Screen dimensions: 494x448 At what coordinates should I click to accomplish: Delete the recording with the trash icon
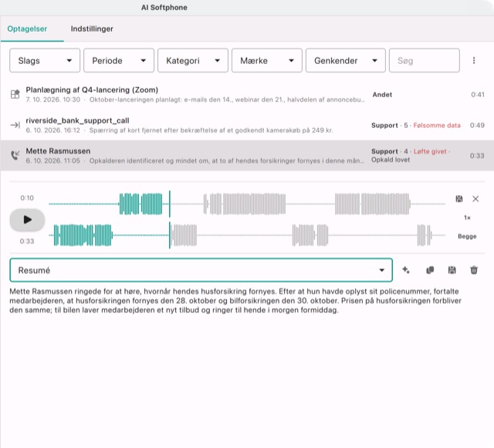pyautogui.click(x=474, y=270)
